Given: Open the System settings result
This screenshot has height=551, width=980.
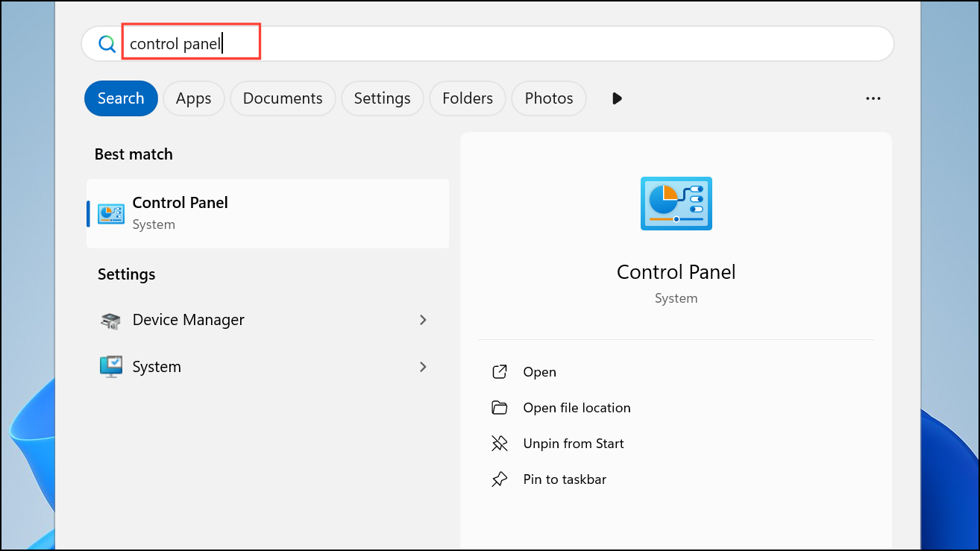Looking at the screenshot, I should tap(268, 367).
